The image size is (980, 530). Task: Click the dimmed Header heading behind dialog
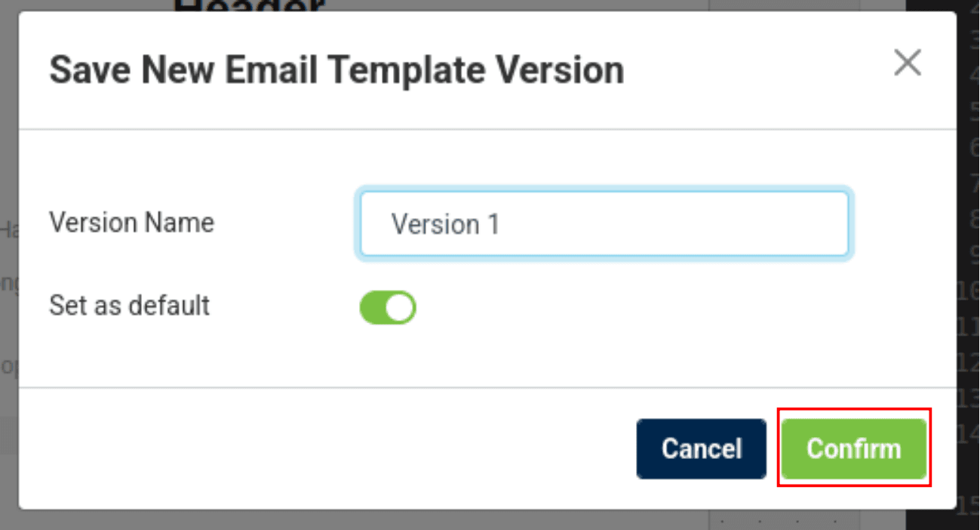249,6
